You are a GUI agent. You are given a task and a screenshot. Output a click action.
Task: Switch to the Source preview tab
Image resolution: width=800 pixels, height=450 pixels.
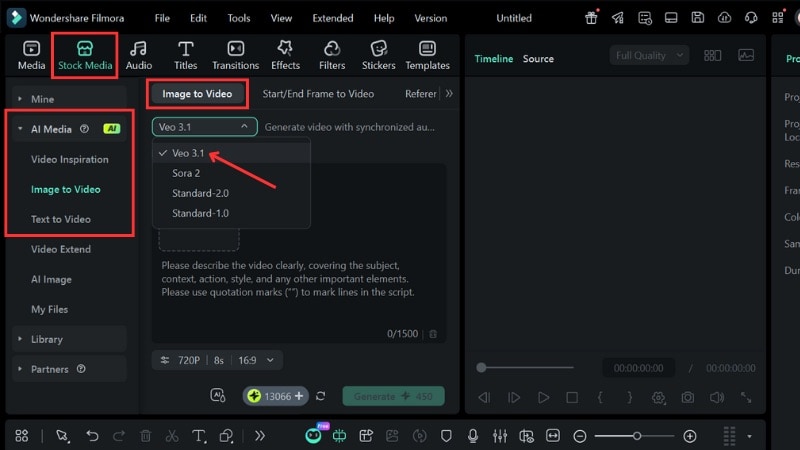click(538, 59)
